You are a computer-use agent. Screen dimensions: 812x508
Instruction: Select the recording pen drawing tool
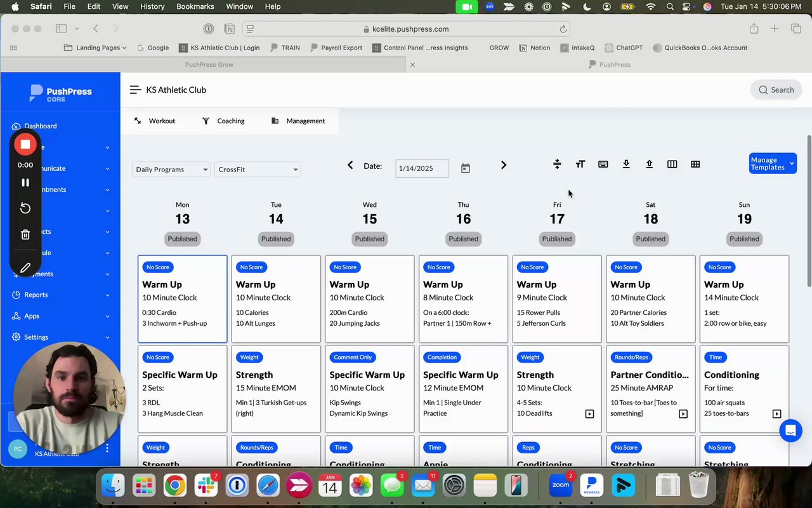pyautogui.click(x=25, y=268)
